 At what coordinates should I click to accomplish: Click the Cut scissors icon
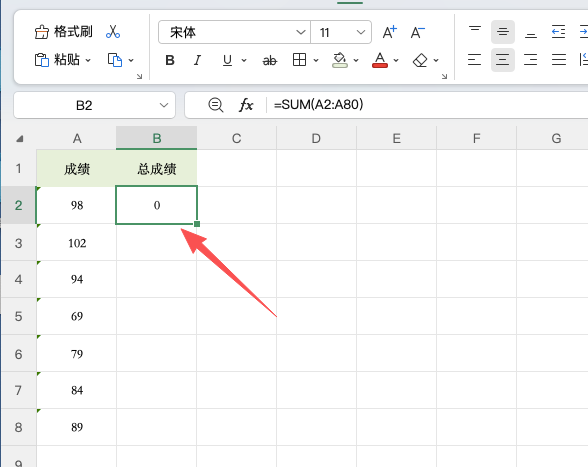point(112,32)
